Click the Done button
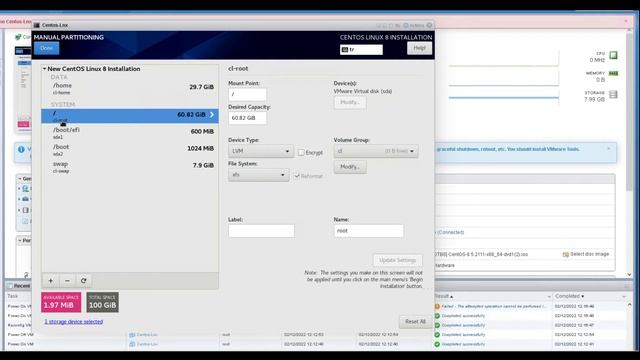Viewport: 640px width, 360px height. click(47, 48)
